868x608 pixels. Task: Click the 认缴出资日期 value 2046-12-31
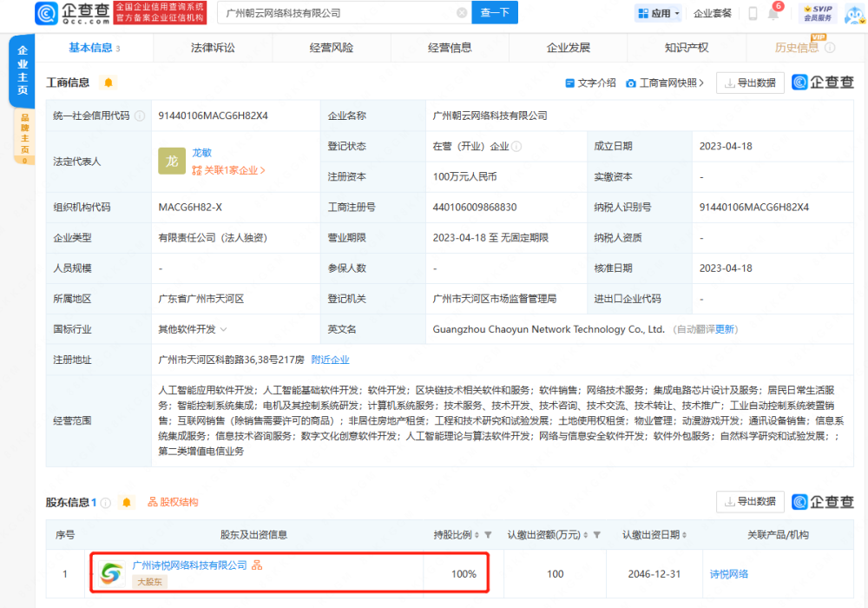coord(654,574)
